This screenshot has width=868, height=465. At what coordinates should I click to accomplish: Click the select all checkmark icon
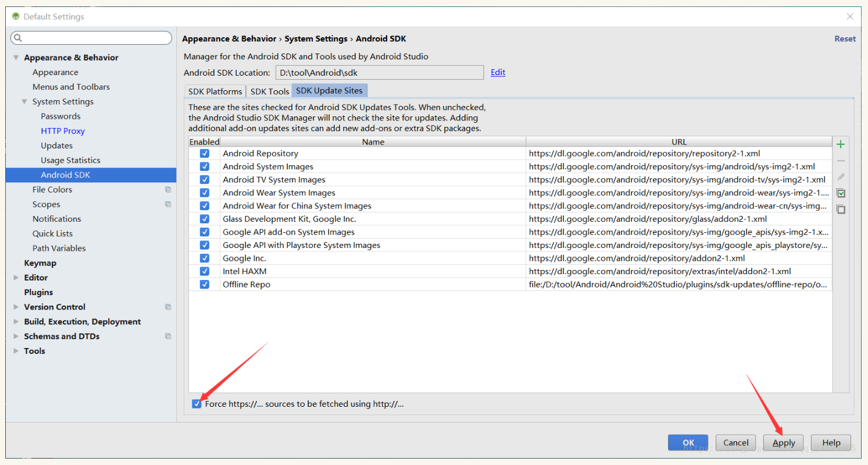tap(840, 193)
